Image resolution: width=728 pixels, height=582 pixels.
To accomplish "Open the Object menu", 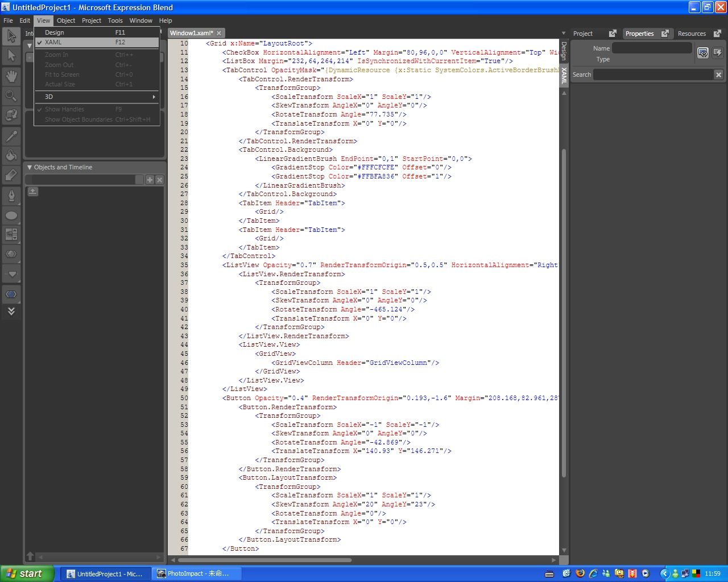I will point(66,20).
